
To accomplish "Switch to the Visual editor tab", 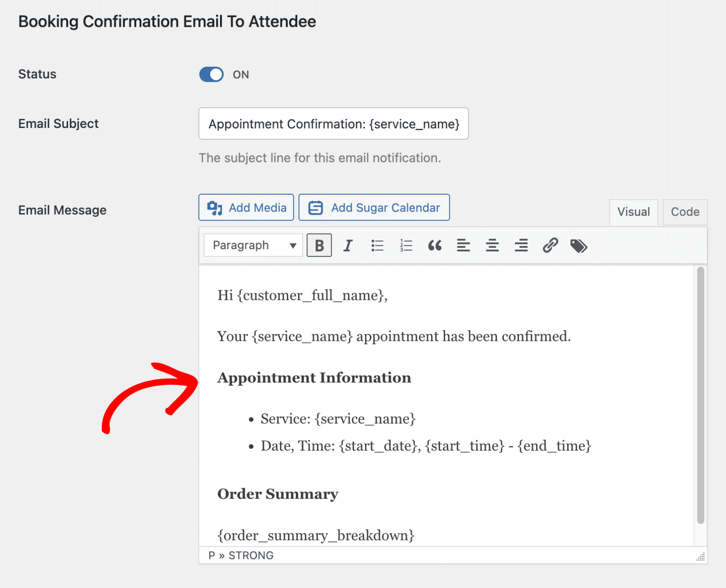I will (x=633, y=212).
